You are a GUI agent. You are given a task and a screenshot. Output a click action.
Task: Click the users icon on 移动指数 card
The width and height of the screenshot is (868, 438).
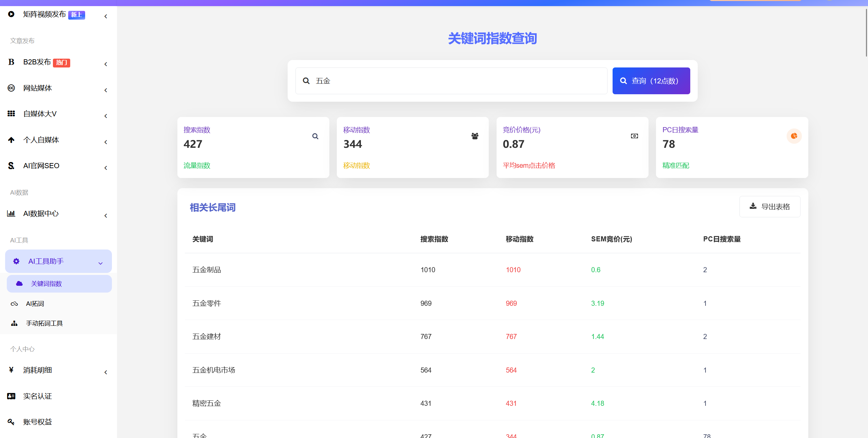pos(475,136)
